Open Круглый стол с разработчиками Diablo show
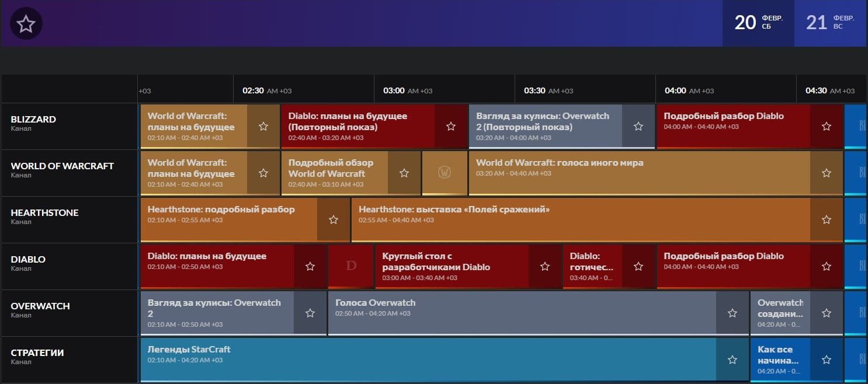Image resolution: width=868 pixels, height=384 pixels. pos(452,266)
